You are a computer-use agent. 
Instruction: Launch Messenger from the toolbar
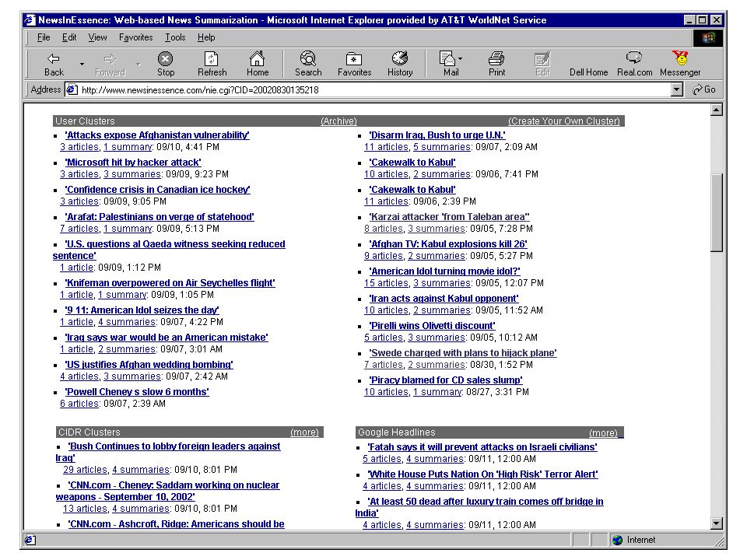click(680, 64)
